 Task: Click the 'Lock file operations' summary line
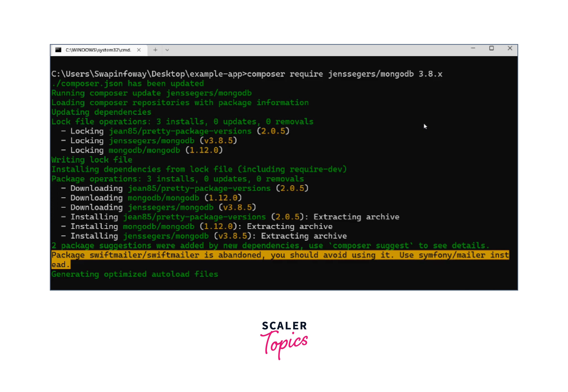pyautogui.click(x=182, y=122)
